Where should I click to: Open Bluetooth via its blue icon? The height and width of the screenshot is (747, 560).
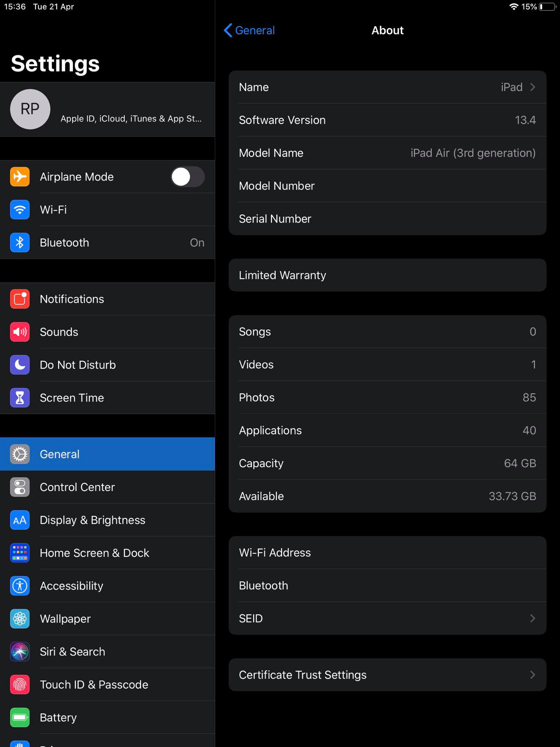point(20,243)
